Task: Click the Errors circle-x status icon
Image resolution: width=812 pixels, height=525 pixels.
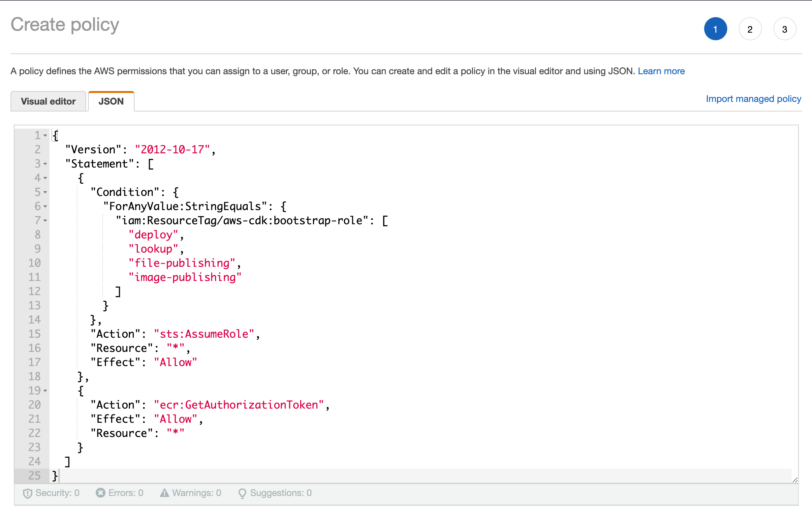Action: coord(101,493)
